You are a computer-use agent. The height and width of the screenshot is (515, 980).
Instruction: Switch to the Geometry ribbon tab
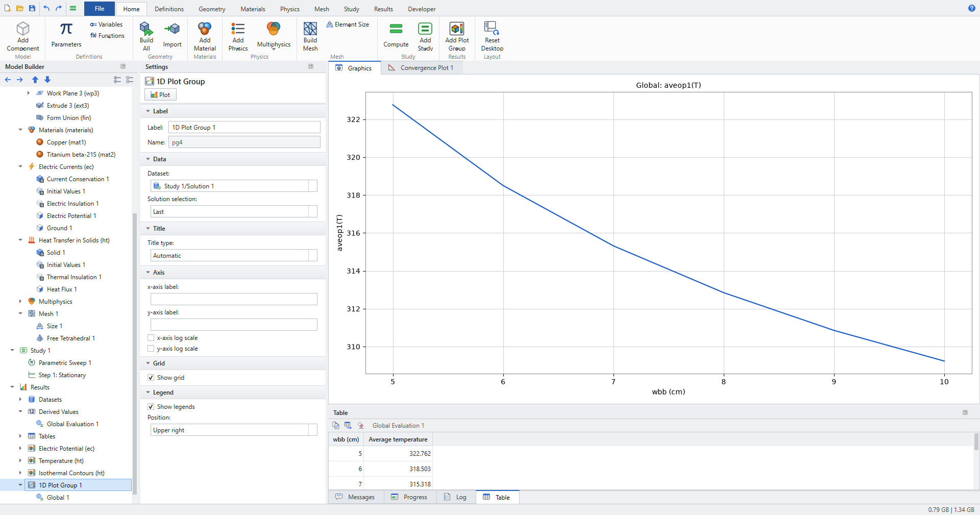[212, 9]
